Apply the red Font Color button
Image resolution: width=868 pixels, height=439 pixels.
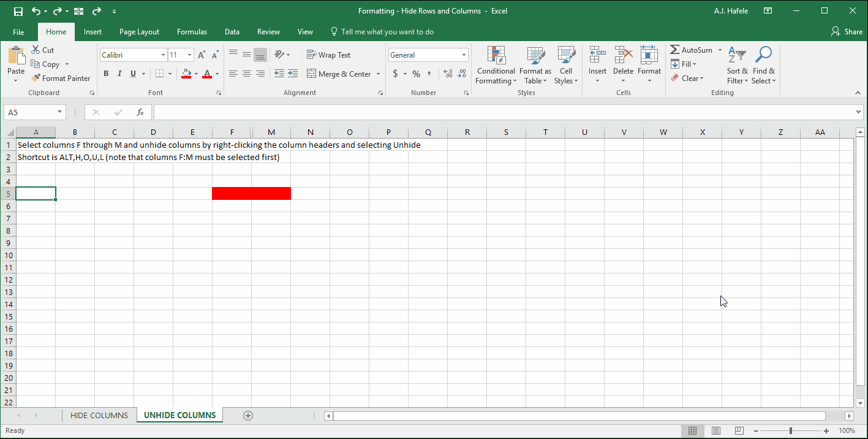click(207, 74)
